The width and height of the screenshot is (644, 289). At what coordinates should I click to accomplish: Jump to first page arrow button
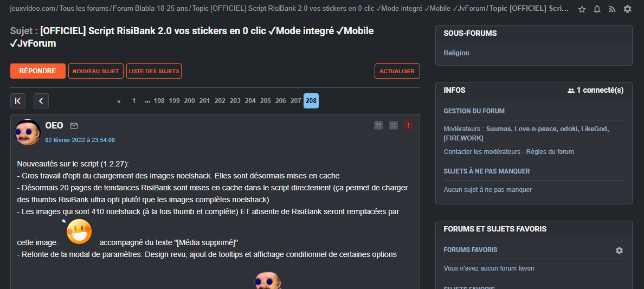[18, 101]
